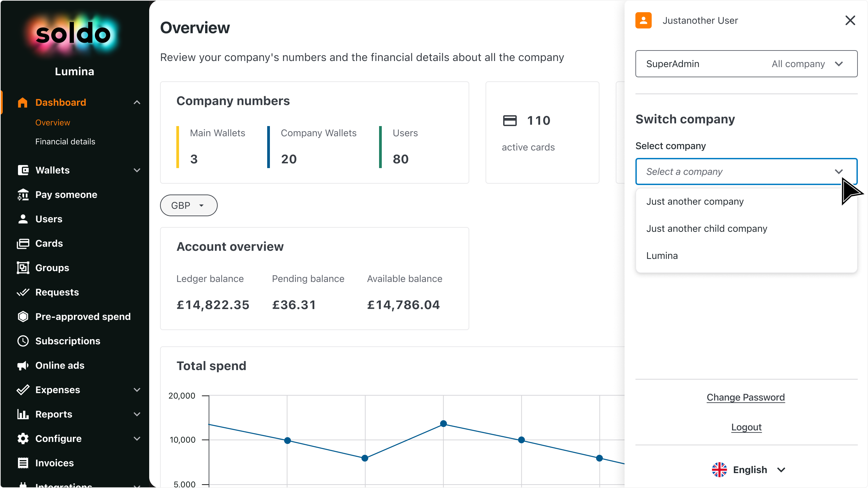
Task: Click the Subscriptions clock icon
Action: point(23,341)
